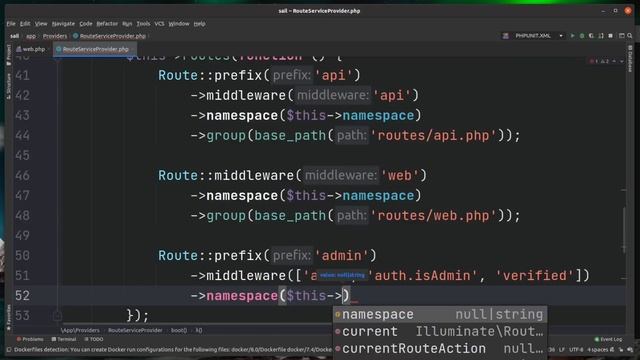Open the Structure tool window on left edge
Image resolution: width=640 pixels, height=360 pixels.
[x=9, y=86]
